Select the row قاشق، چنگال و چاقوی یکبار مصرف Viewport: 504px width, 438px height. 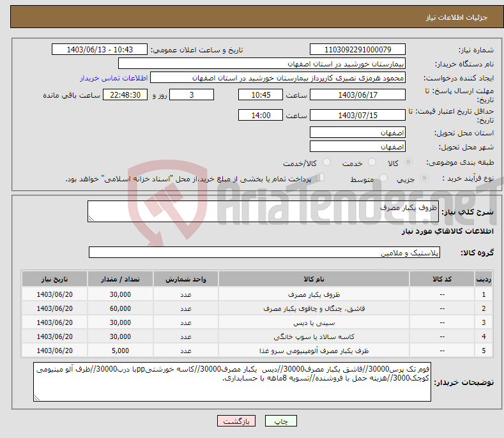coord(257,308)
